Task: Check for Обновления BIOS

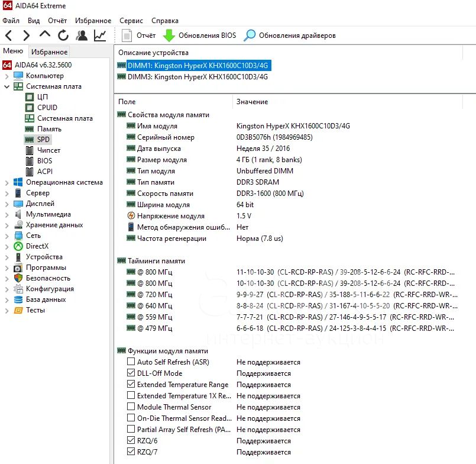Action: (199, 36)
